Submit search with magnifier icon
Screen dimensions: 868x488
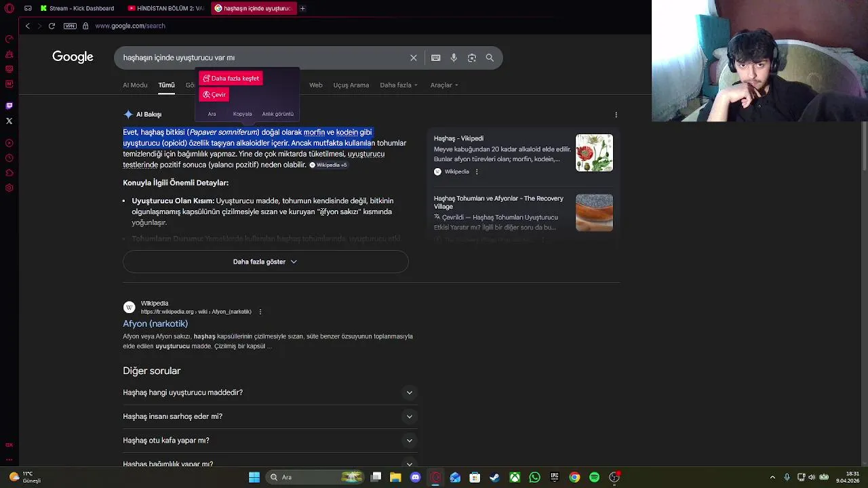(x=490, y=58)
